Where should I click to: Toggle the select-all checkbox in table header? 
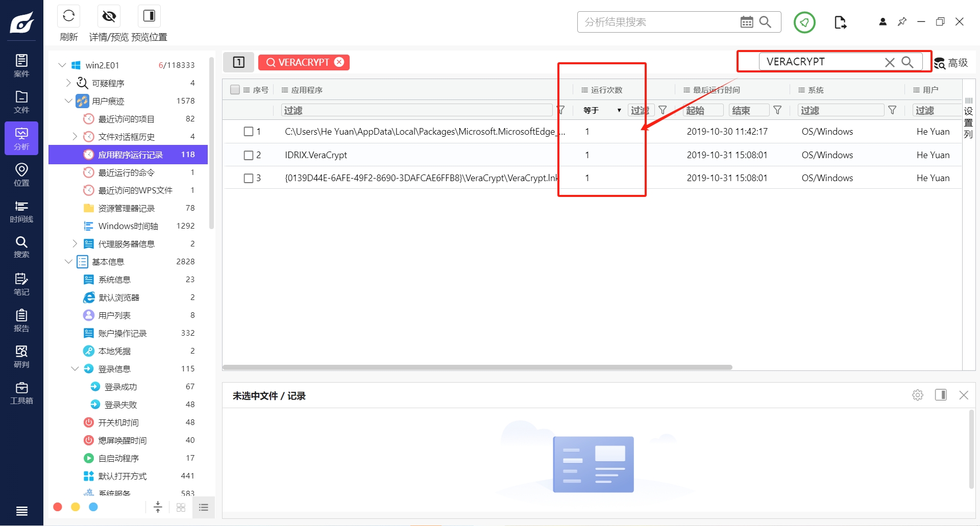pyautogui.click(x=235, y=90)
